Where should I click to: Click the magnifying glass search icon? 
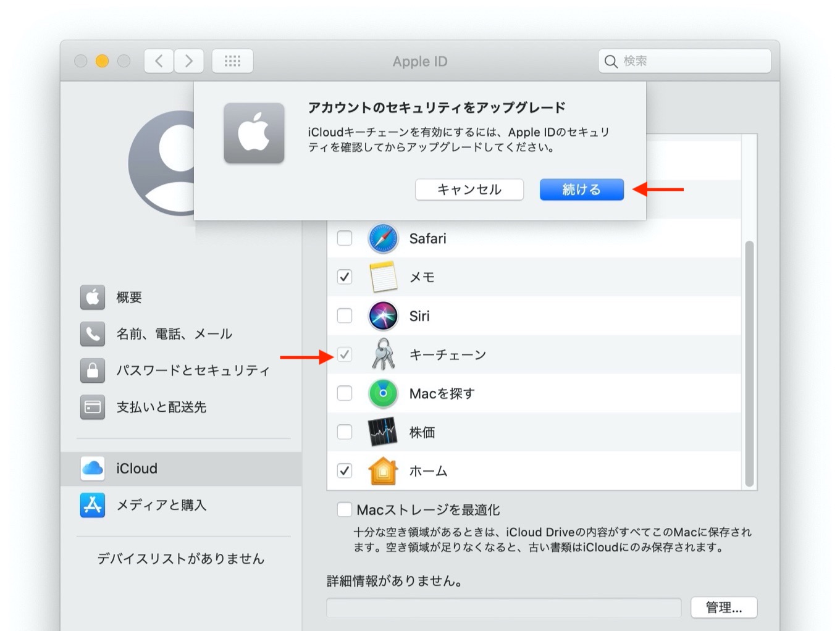pyautogui.click(x=611, y=61)
